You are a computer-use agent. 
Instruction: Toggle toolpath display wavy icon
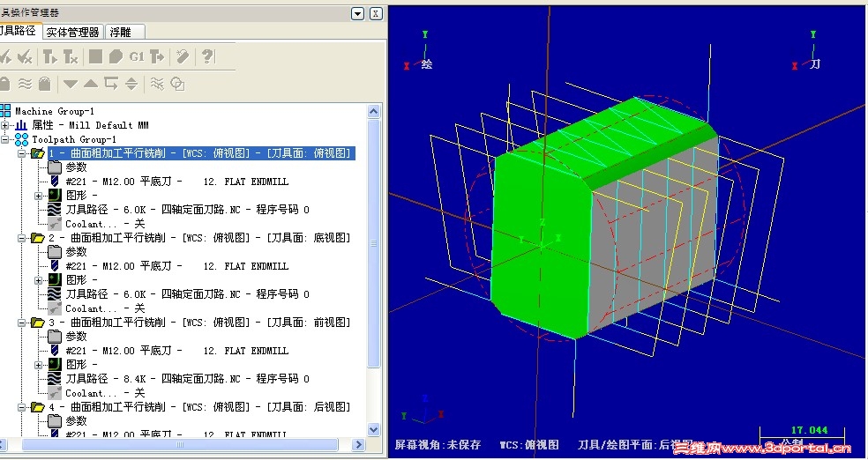tap(25, 84)
